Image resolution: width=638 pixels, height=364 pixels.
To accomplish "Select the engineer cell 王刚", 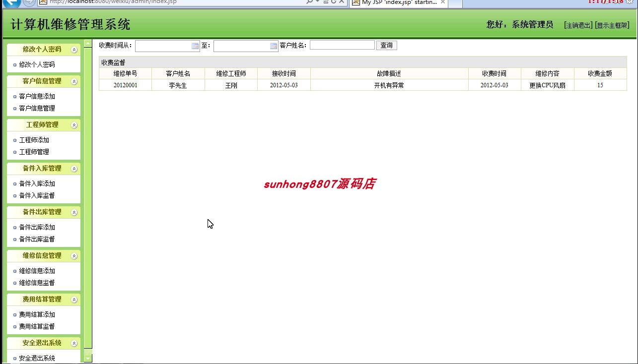I will 231,85.
